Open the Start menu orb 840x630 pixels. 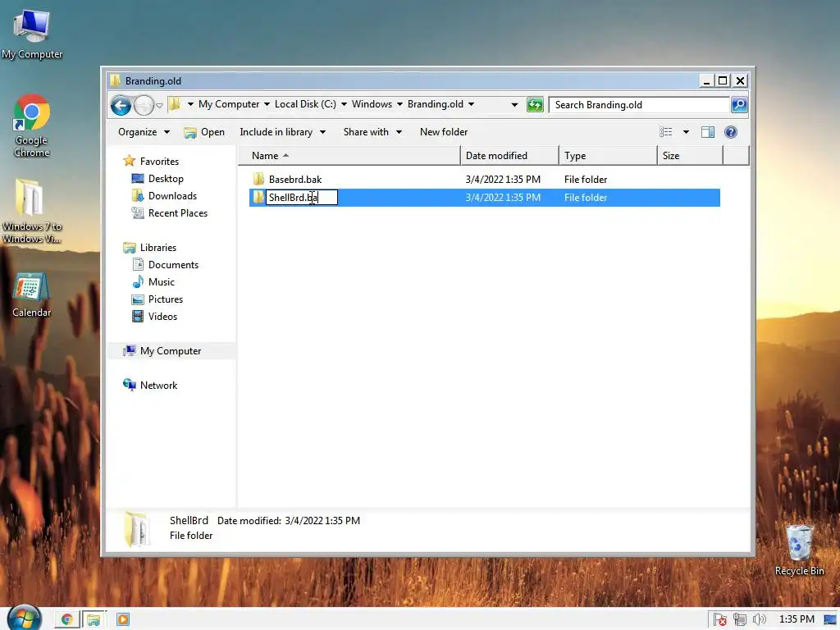pyautogui.click(x=24, y=619)
